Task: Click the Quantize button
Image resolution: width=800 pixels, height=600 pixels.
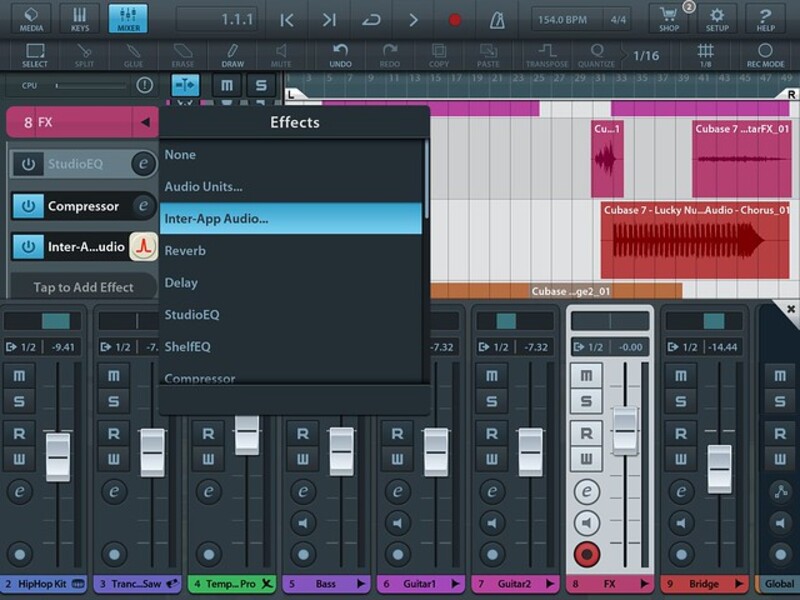Action: click(x=596, y=55)
